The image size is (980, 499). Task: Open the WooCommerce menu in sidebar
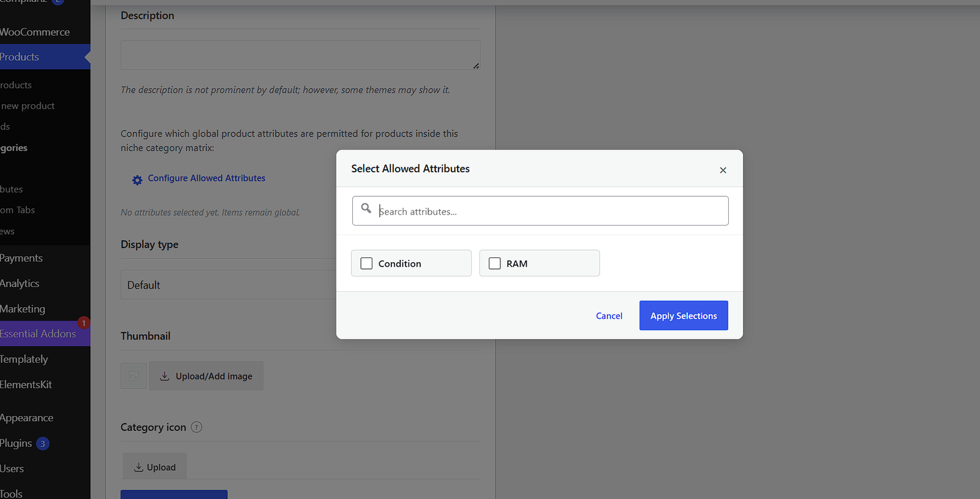click(35, 32)
